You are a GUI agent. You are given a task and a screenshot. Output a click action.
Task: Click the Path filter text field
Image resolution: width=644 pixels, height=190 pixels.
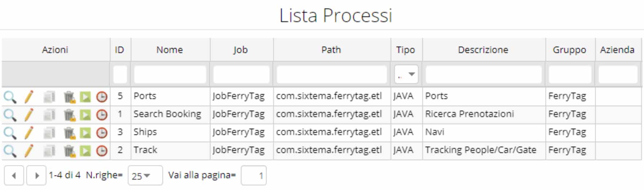point(332,75)
